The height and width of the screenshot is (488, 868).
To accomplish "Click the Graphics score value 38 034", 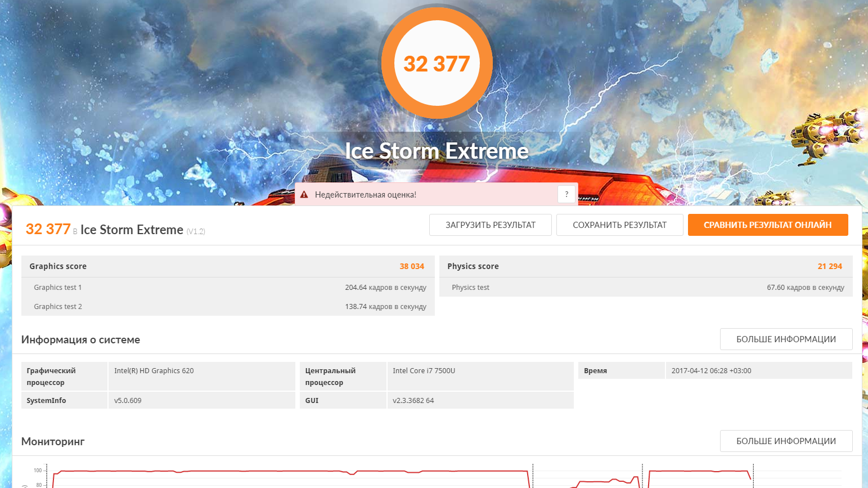I will 412,266.
